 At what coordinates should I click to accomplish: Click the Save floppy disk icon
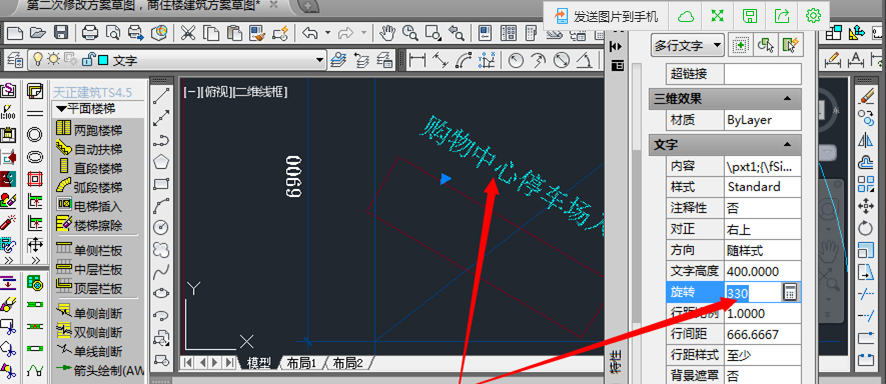[60, 33]
